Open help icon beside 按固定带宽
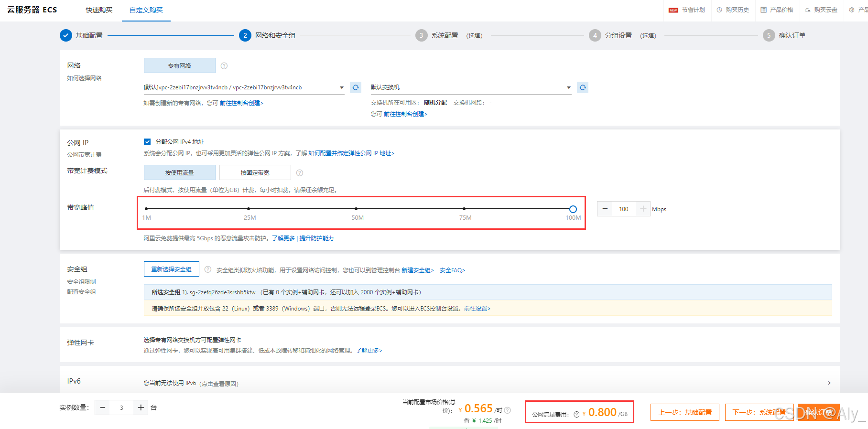 click(300, 173)
